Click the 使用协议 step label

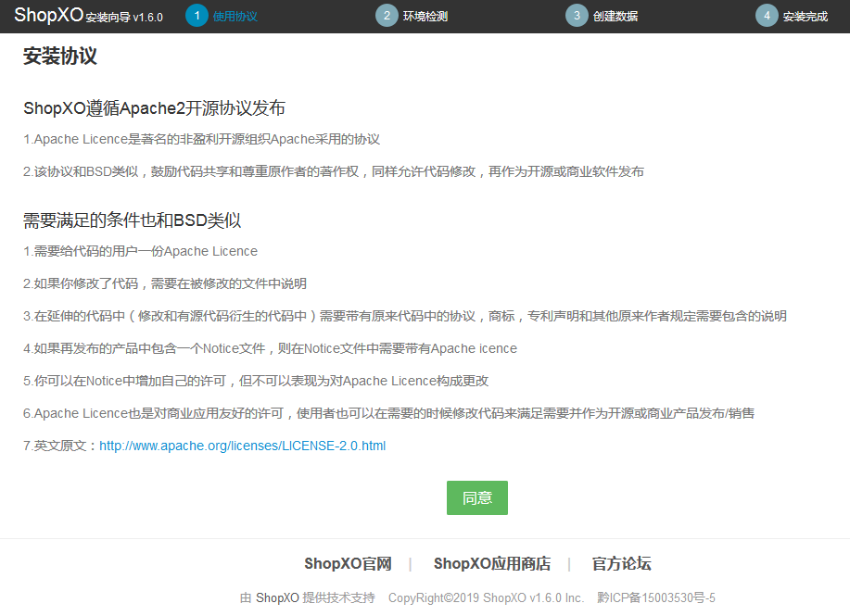point(235,17)
